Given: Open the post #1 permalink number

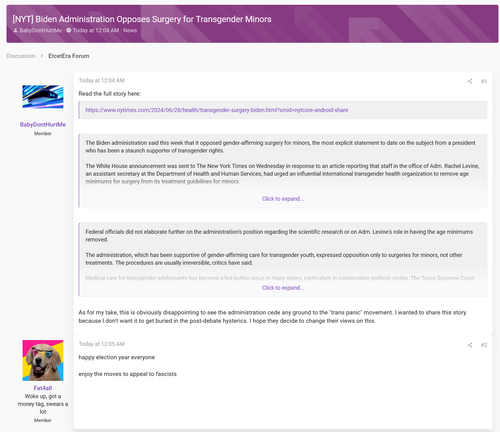Looking at the screenshot, I should pyautogui.click(x=484, y=81).
